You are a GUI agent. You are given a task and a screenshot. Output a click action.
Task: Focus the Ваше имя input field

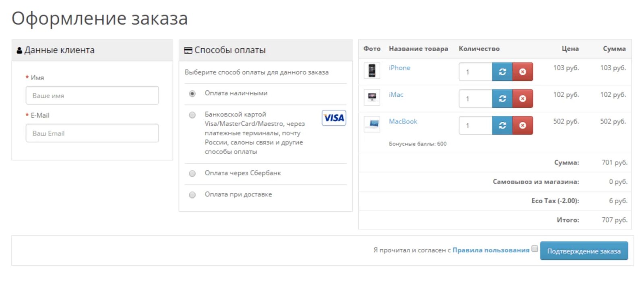pos(92,96)
